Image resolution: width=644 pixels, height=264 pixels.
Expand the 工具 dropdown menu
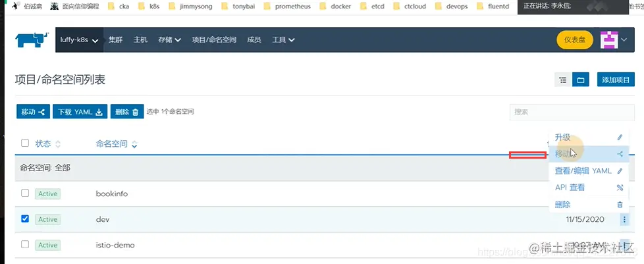click(283, 40)
